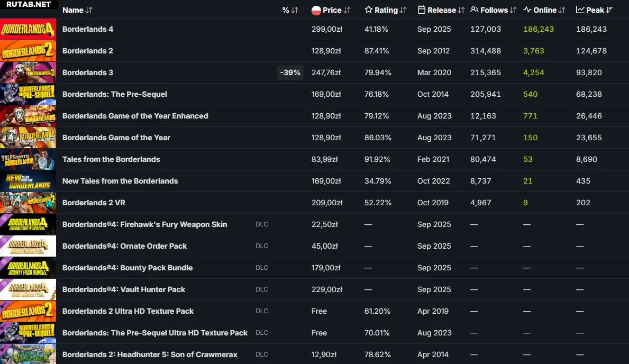Open New Tales from the Borderlands link
The height and width of the screenshot is (364, 629).
[x=120, y=181]
